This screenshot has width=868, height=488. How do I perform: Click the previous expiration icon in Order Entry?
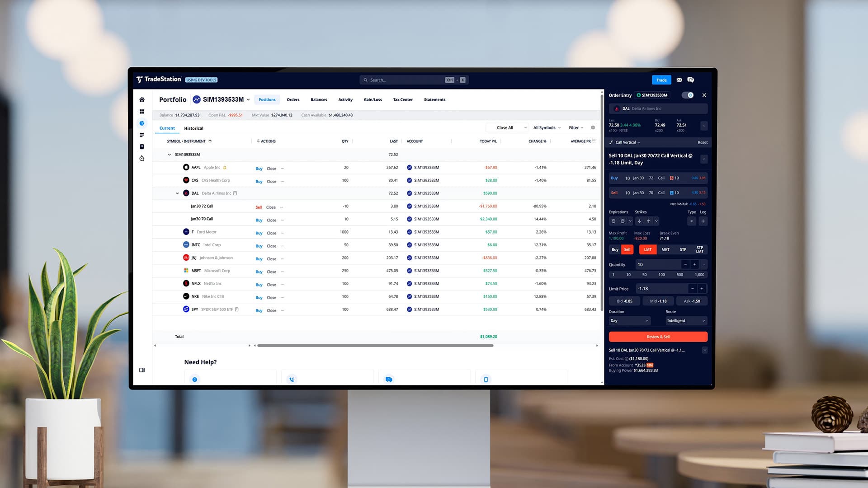tap(613, 221)
